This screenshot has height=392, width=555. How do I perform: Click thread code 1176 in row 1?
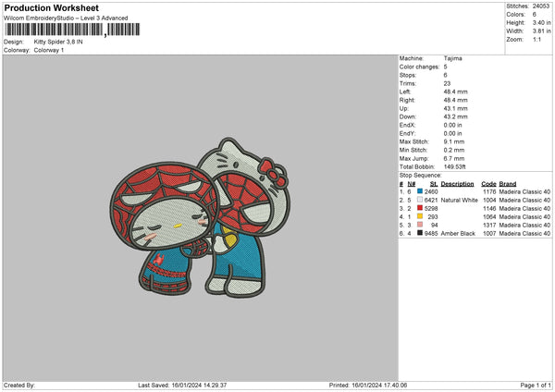489,191
